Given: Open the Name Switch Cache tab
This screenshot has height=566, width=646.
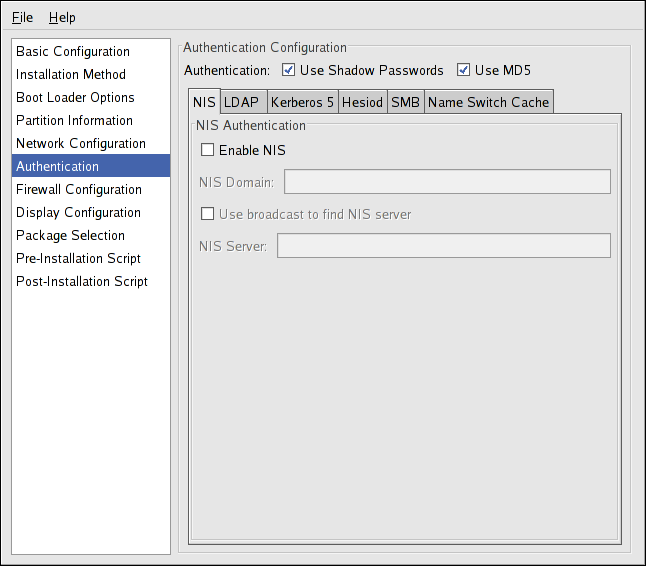Looking at the screenshot, I should tap(488, 102).
